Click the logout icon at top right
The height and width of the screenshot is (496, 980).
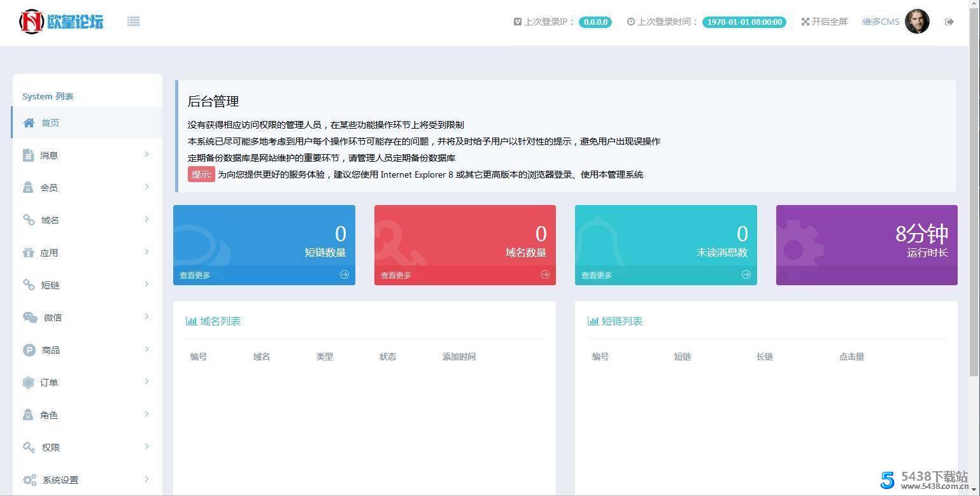(x=949, y=21)
